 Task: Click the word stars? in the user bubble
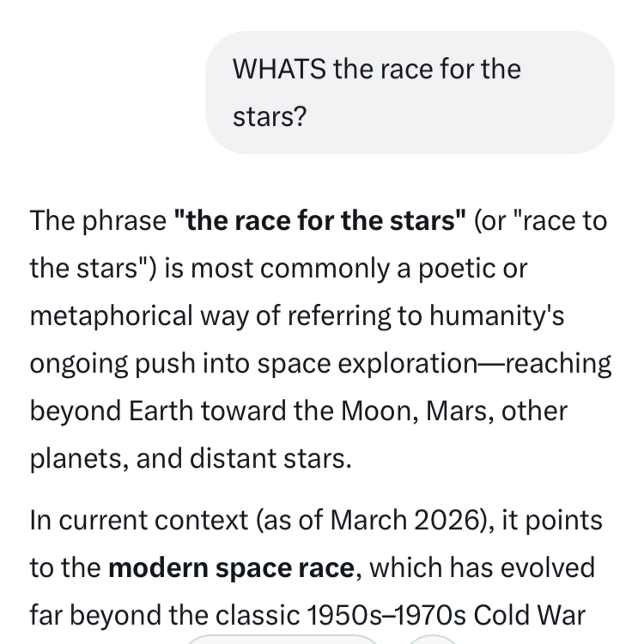tap(269, 117)
